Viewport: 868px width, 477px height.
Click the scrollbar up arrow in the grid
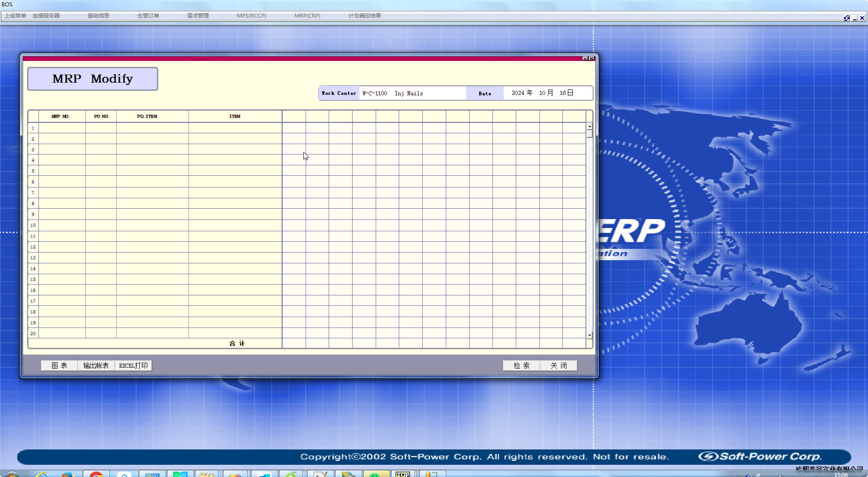pos(590,126)
